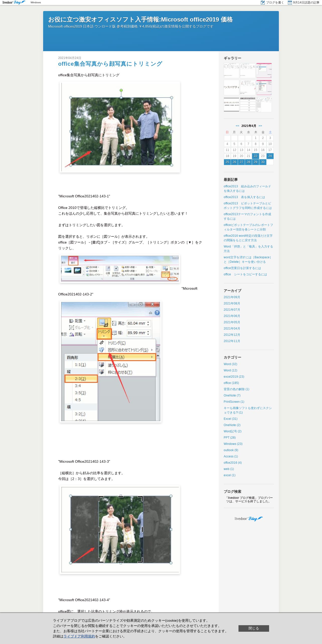Open the 2012年12月 archive

click(232, 335)
